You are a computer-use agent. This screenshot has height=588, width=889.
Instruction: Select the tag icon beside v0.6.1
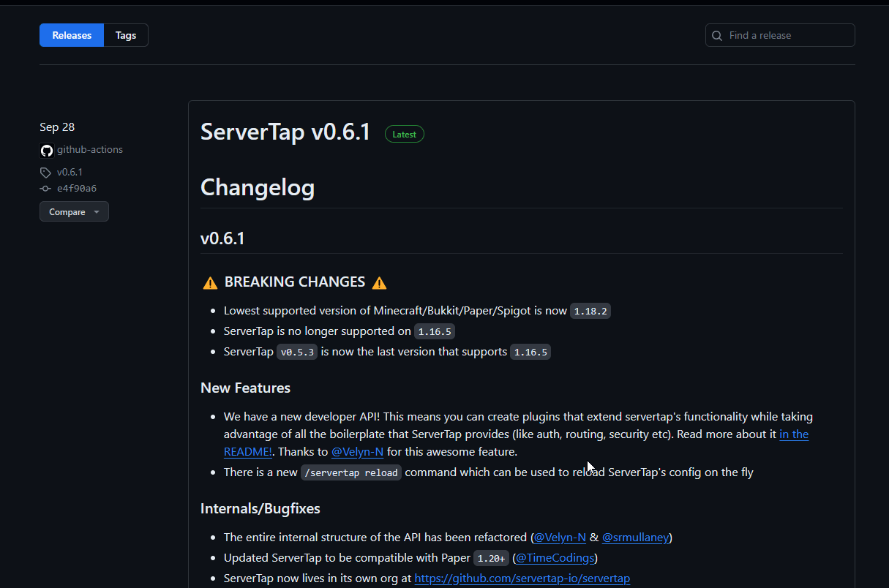pos(45,172)
